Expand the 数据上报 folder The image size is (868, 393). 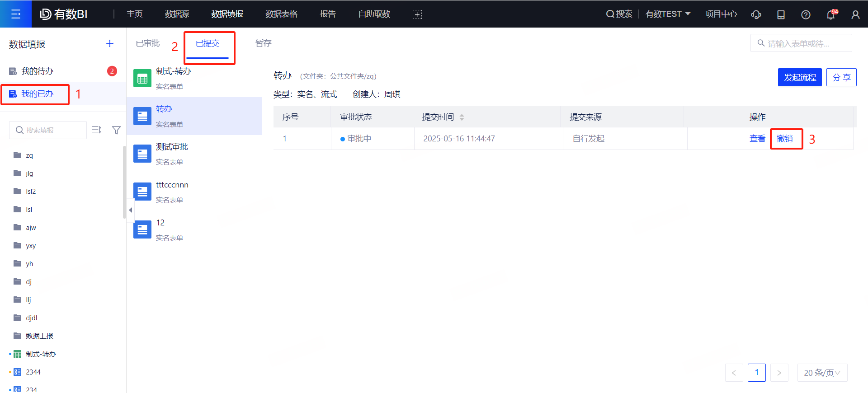pyautogui.click(x=39, y=336)
